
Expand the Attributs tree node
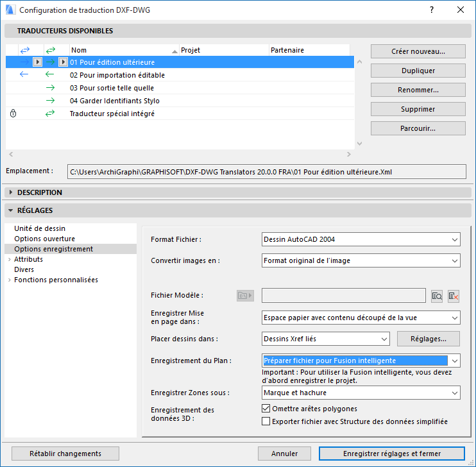(10, 259)
